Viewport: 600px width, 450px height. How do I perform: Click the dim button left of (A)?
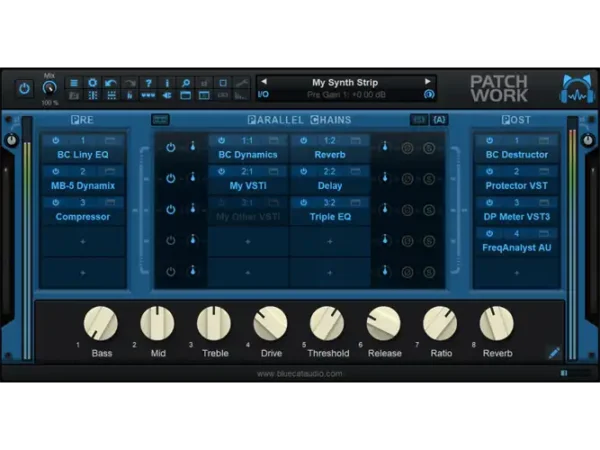click(x=419, y=120)
